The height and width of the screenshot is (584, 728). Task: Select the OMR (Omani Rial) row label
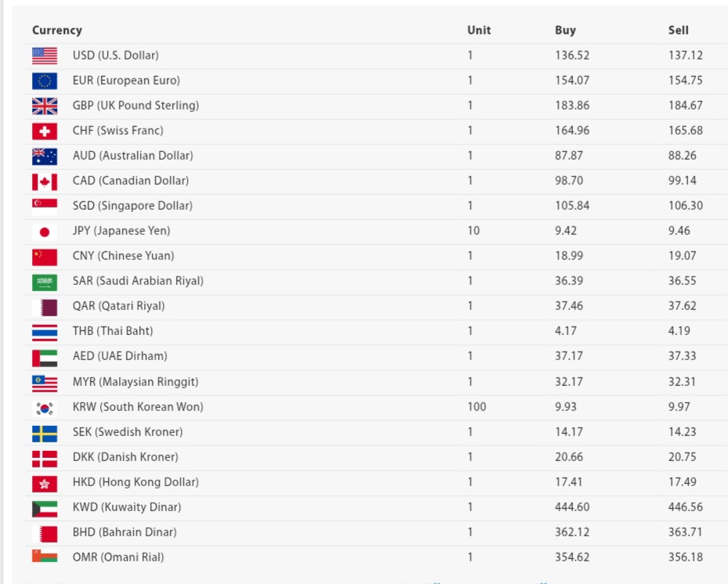118,557
